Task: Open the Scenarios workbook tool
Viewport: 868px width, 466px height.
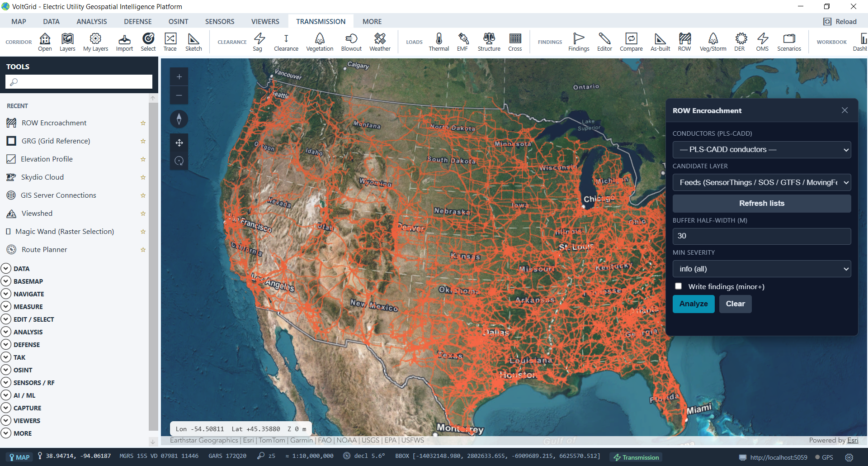Action: 789,42
